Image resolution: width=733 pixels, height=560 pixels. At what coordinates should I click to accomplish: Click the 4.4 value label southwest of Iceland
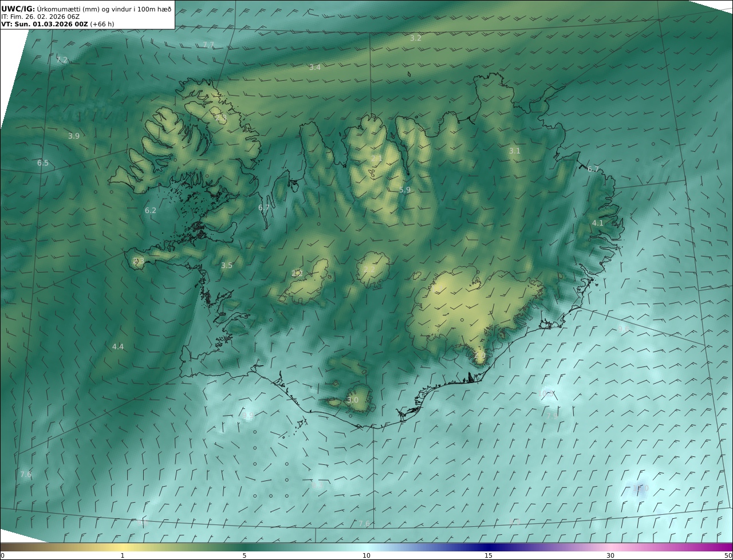[x=118, y=347]
